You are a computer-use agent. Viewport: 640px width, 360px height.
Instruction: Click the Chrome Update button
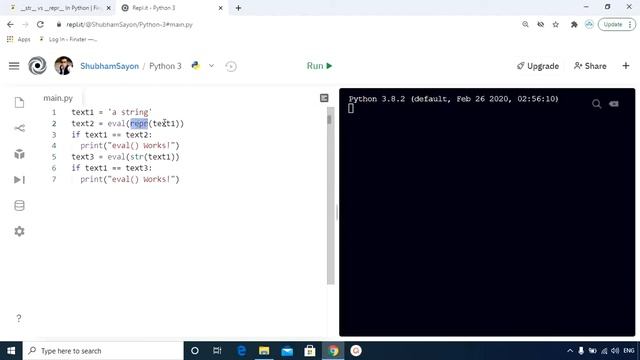pos(617,24)
